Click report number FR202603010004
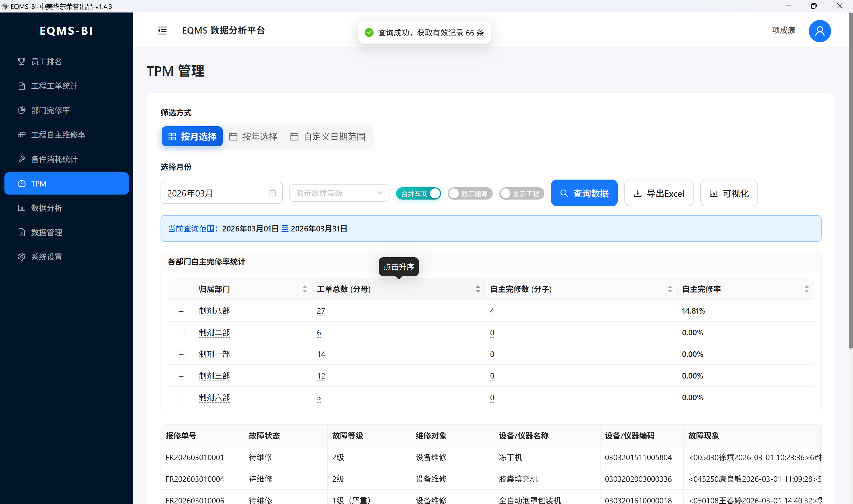 tap(195, 479)
